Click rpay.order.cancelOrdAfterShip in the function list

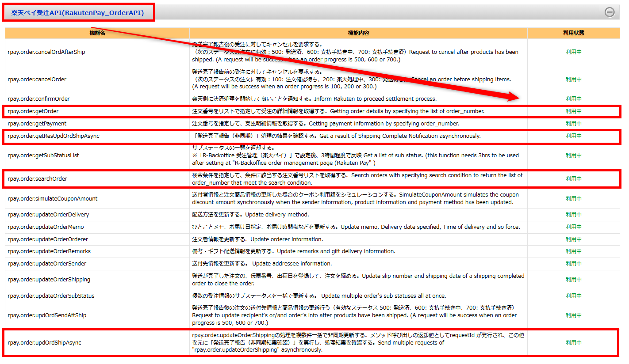[x=46, y=52]
